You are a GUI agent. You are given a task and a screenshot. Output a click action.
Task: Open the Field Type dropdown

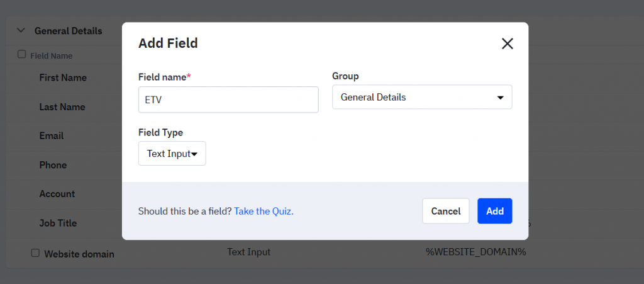[x=172, y=154]
